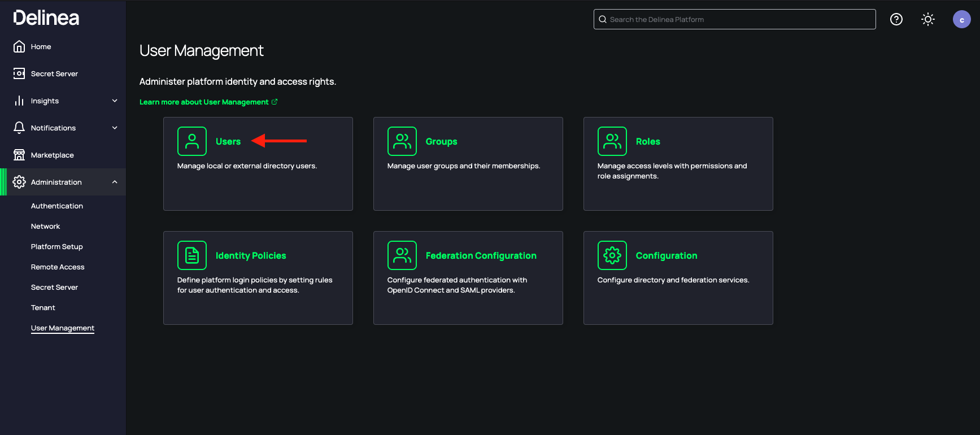The width and height of the screenshot is (980, 435).
Task: Click 'Define platform login policies' description
Action: (x=255, y=285)
